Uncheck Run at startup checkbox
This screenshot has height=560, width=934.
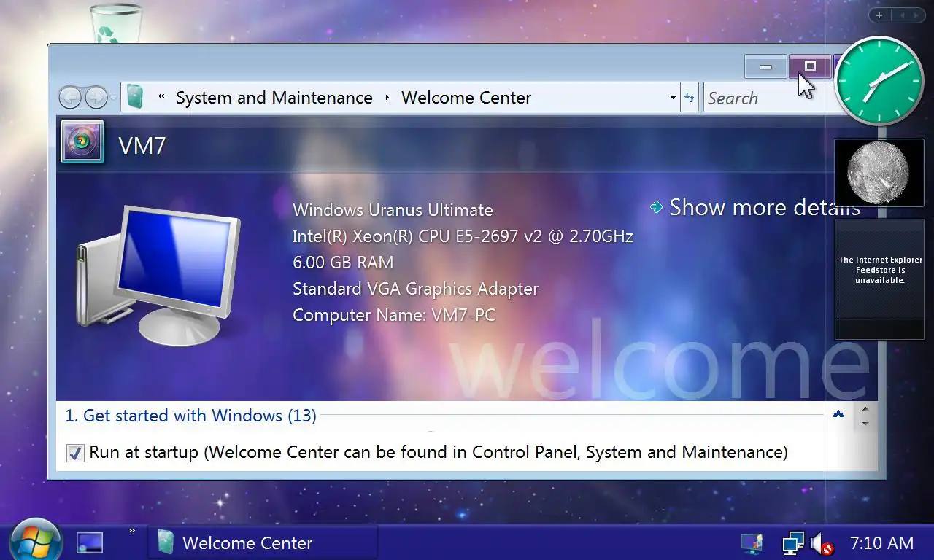(75, 453)
